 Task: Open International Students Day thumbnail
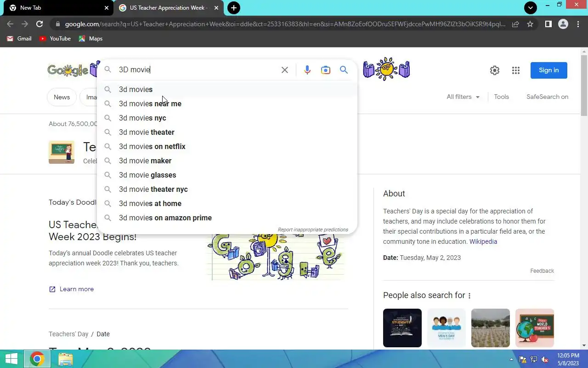tap(402, 328)
